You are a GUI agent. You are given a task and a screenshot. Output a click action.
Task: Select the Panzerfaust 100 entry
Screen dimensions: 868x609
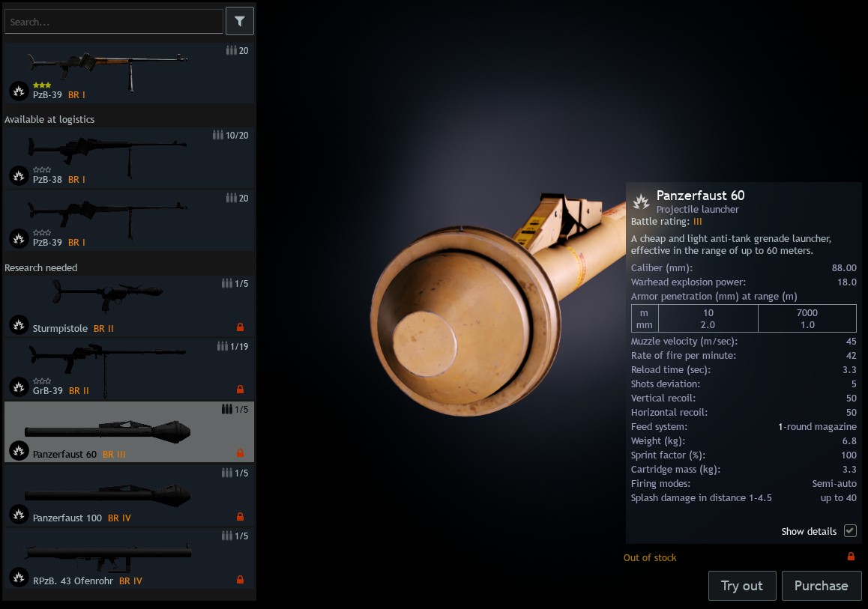pos(129,496)
